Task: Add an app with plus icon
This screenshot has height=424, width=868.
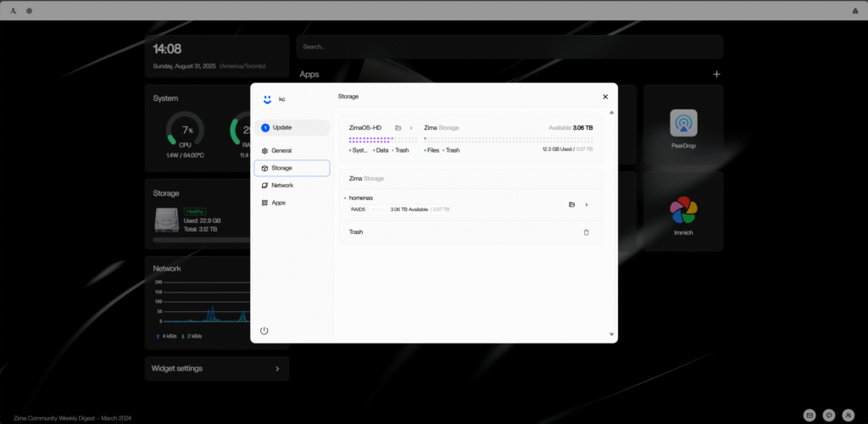Action: click(716, 74)
